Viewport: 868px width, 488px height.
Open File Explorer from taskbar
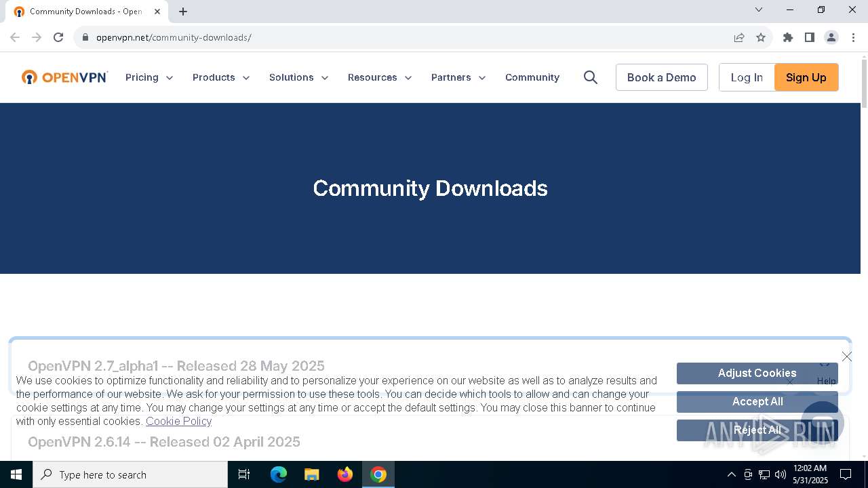click(x=312, y=474)
